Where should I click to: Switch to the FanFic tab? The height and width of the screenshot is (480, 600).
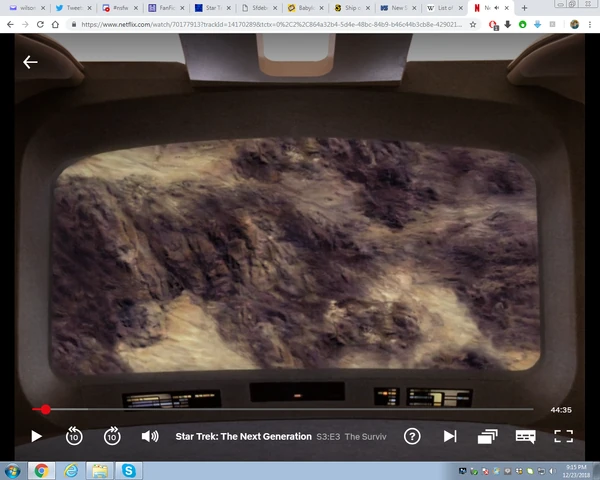click(164, 8)
